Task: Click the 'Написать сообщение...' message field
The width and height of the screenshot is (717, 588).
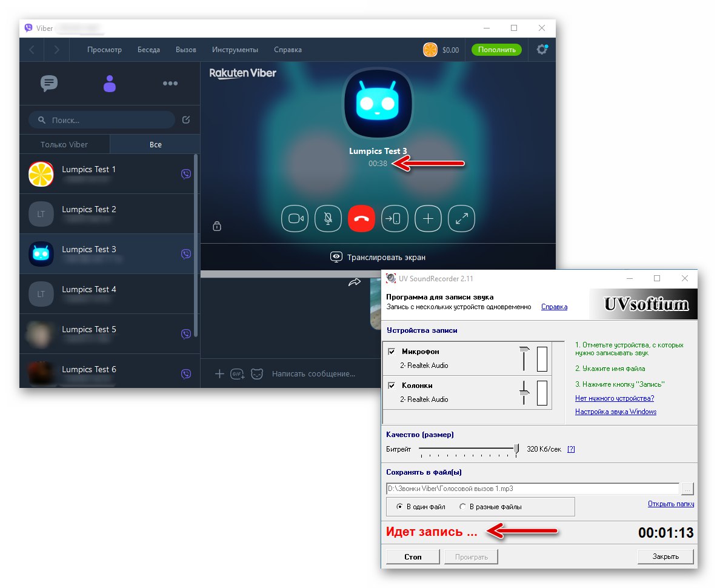Action: tap(314, 373)
